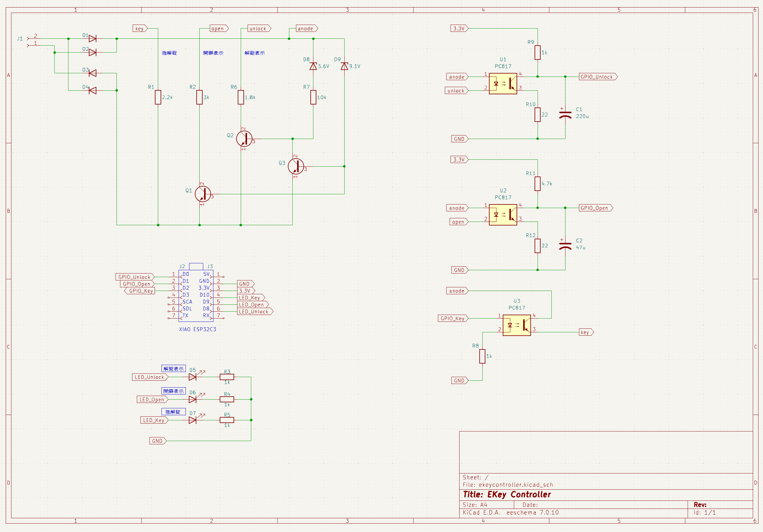Select the Q2 transistor symbol
This screenshot has width=763, height=532.
point(244,139)
